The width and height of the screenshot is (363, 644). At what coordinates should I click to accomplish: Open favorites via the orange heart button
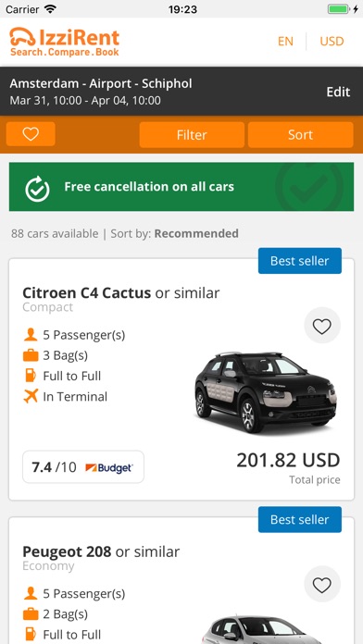click(x=31, y=134)
